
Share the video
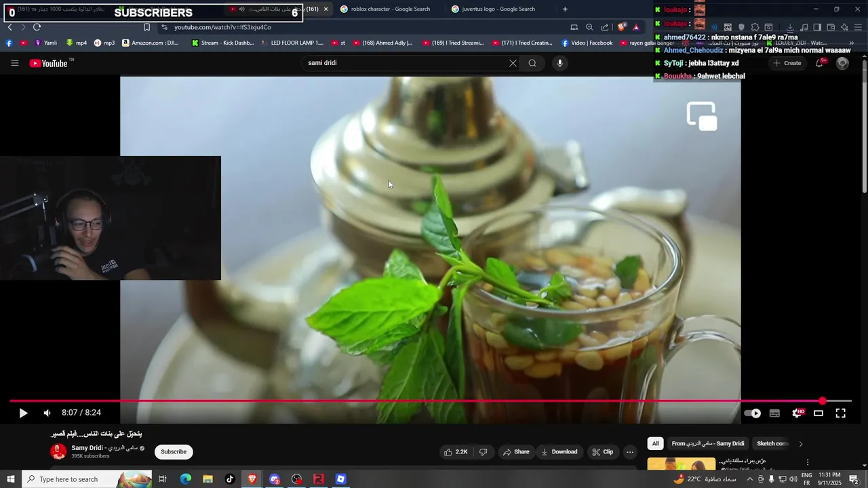[515, 452]
